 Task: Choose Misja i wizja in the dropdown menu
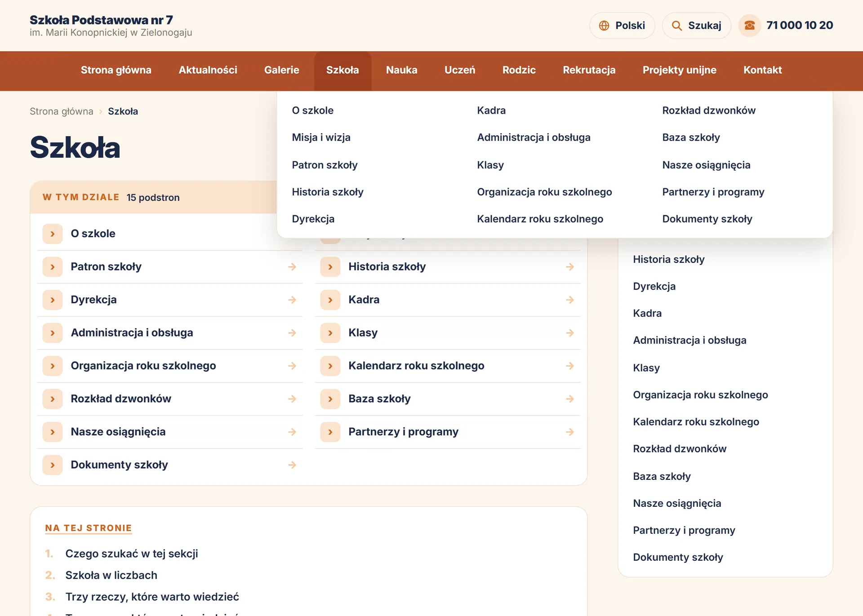point(321,137)
